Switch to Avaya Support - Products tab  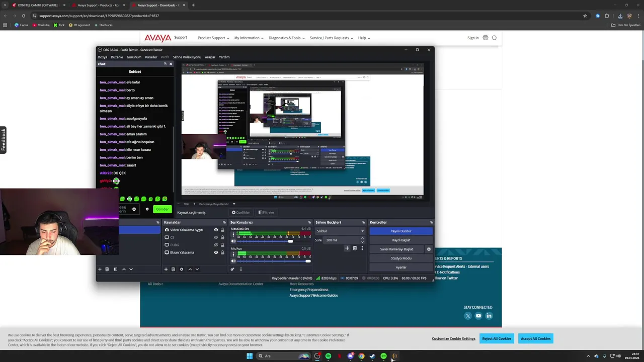98,5
